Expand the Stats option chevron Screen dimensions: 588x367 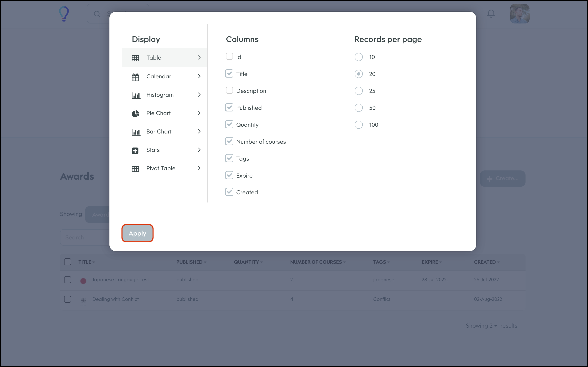(x=199, y=150)
